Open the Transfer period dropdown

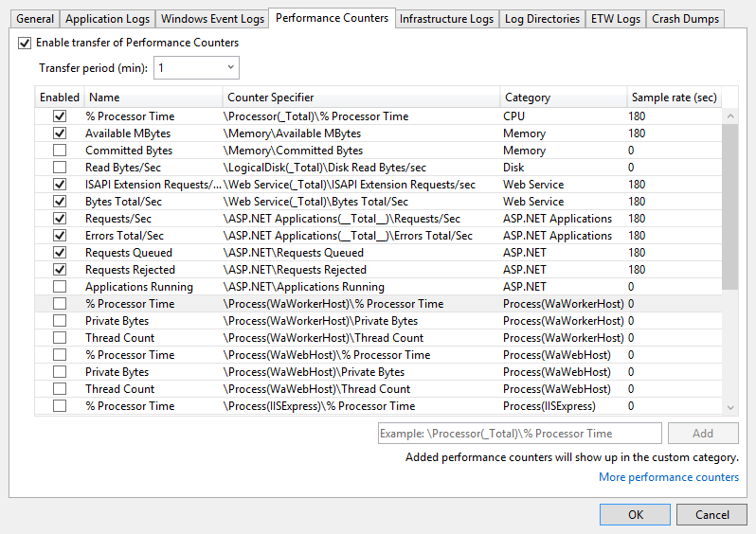click(196, 68)
